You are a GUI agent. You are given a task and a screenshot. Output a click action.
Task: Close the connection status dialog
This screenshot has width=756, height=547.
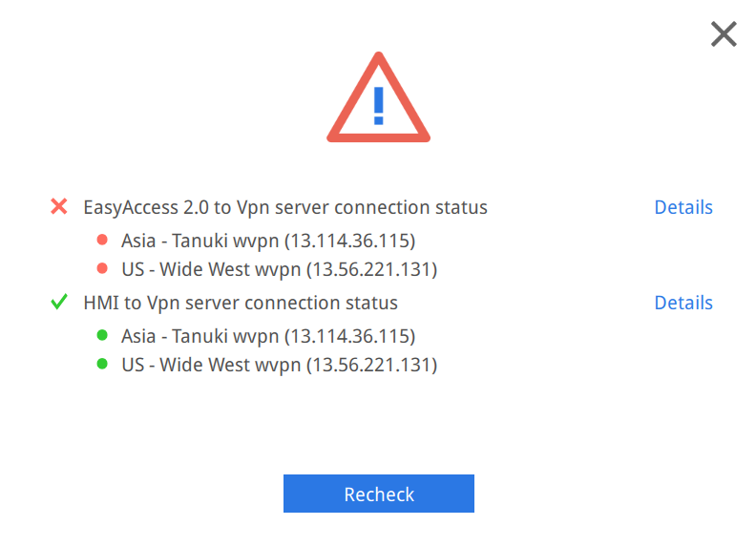(x=724, y=33)
